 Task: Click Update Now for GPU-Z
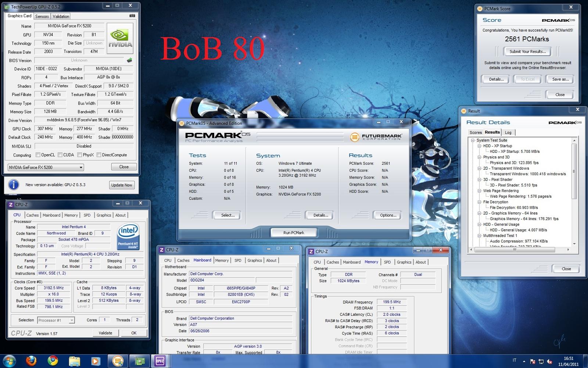pos(122,185)
